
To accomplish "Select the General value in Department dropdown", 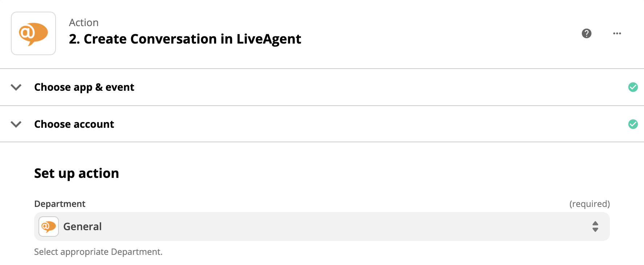I will [82, 227].
